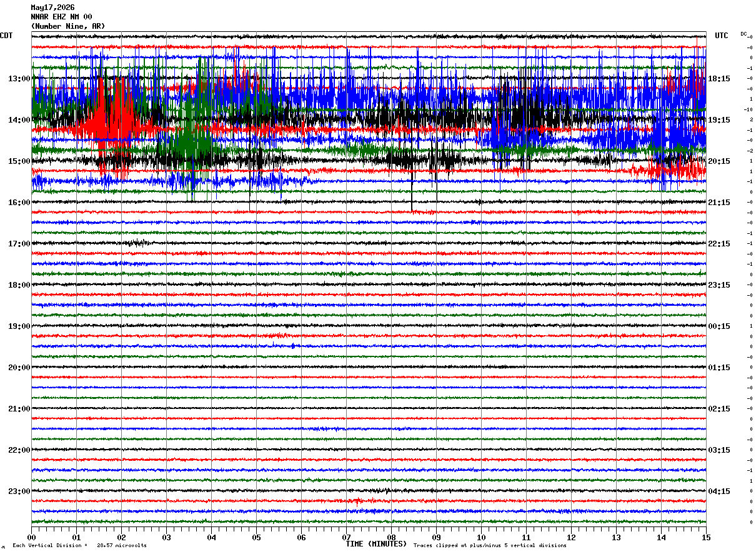The height and width of the screenshot is (554, 756).
Task: Click the May17,2026 date header
Action: click(52, 8)
